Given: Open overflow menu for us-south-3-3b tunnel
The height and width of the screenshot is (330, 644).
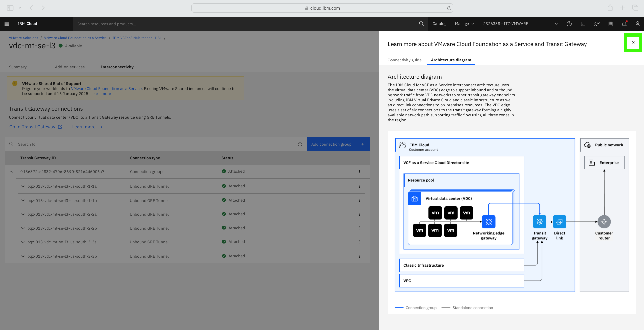Looking at the screenshot, I should pyautogui.click(x=359, y=256).
